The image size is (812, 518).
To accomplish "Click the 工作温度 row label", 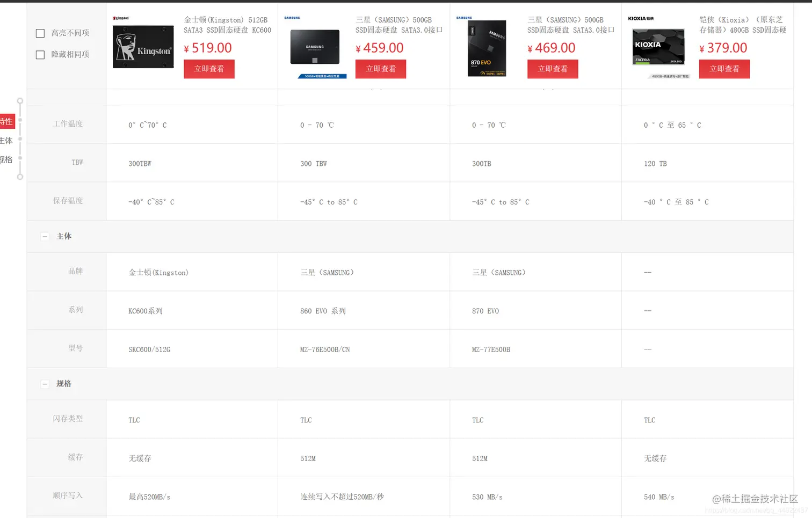I will 68,124.
